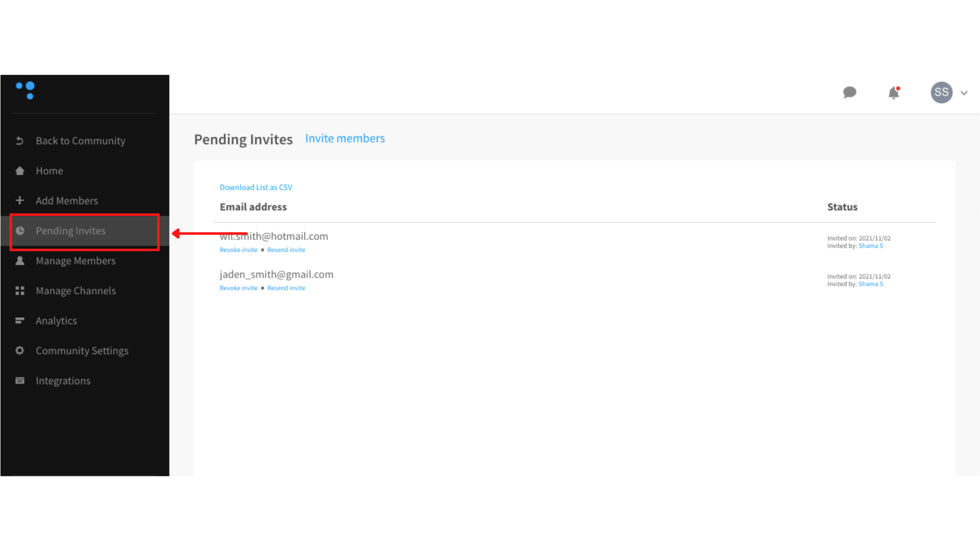Click the Manage Channels icon
Image resolution: width=980 pixels, height=551 pixels.
[20, 291]
